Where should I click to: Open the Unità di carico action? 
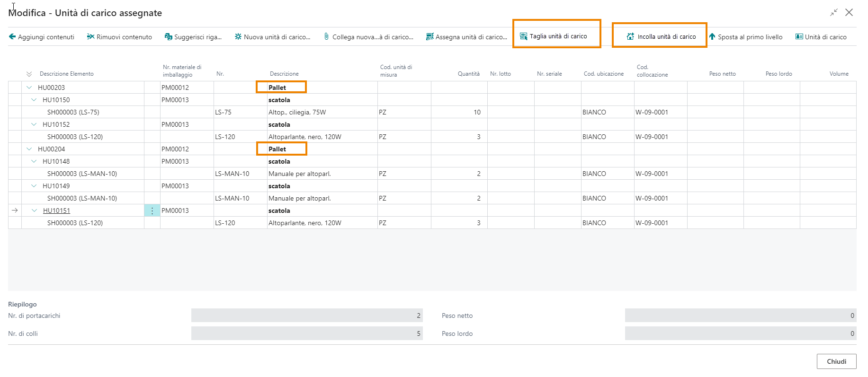pyautogui.click(x=821, y=36)
